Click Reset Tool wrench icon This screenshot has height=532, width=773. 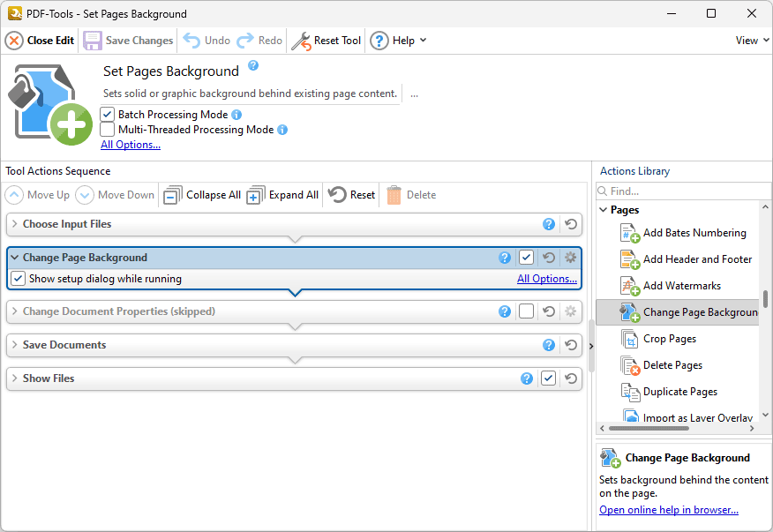(x=301, y=41)
